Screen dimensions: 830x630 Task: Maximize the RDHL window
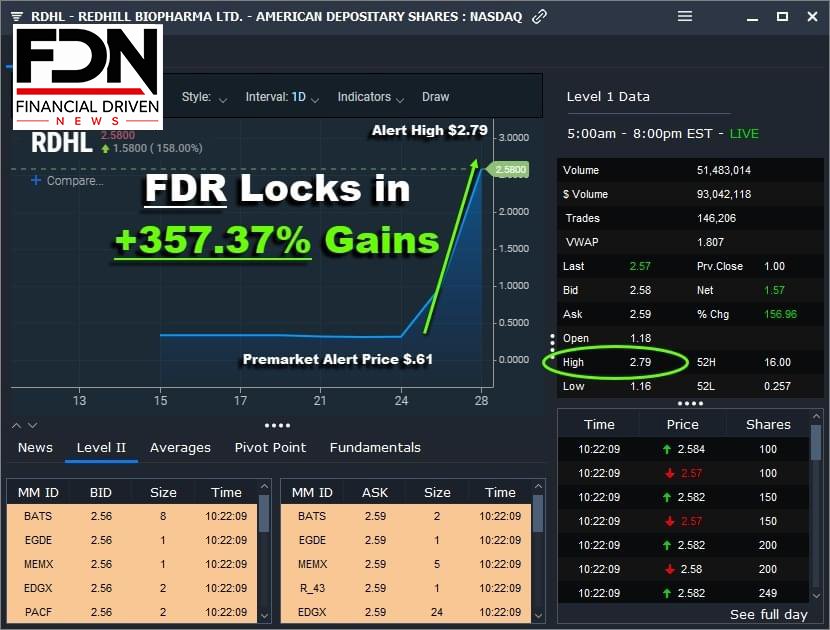point(782,16)
